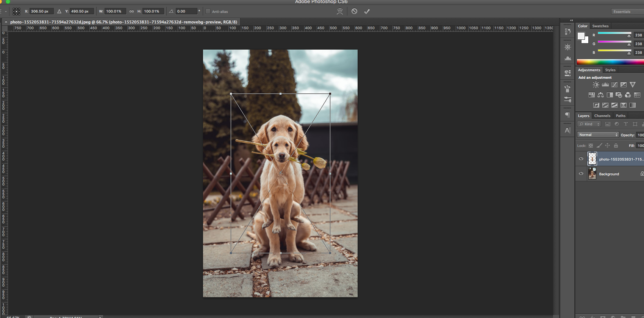Click the foreground color swatch
The image size is (644, 318).
coord(581,36)
